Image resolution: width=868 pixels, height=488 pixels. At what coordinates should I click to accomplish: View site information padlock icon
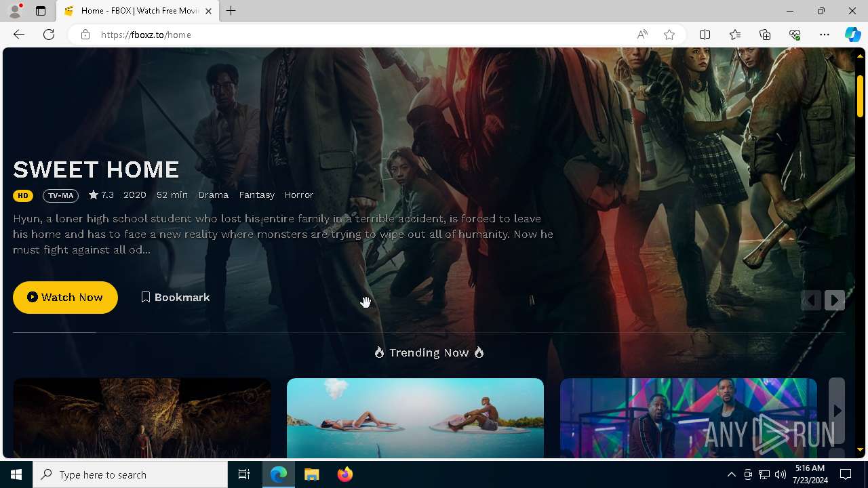click(85, 35)
